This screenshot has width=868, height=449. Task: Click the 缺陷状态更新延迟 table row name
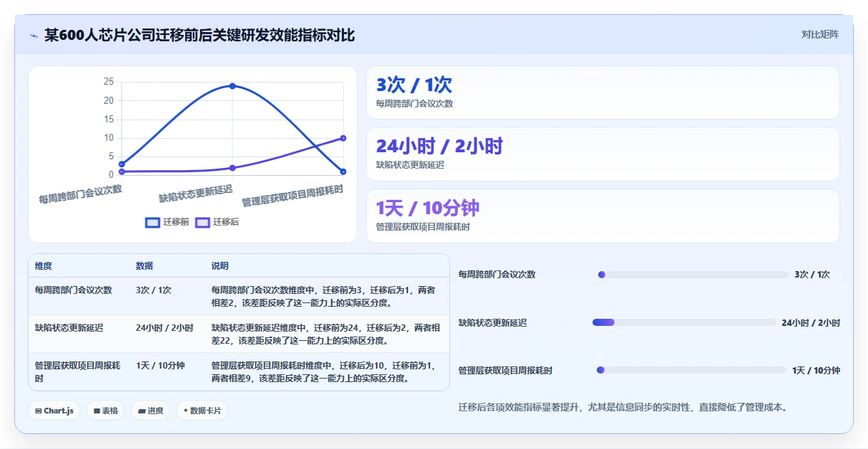point(69,328)
